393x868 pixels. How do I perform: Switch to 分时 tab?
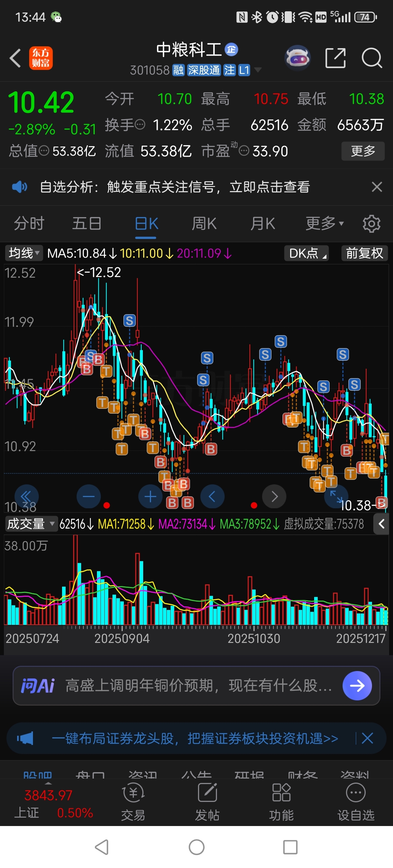[x=29, y=223]
